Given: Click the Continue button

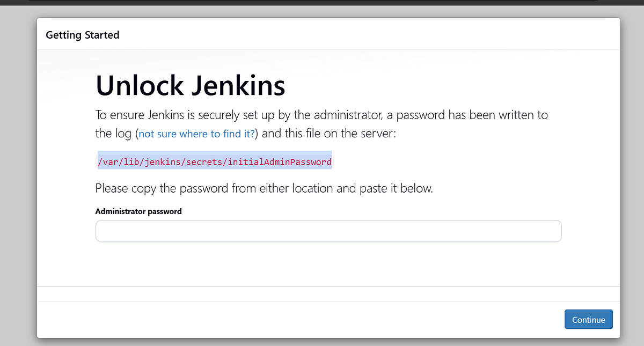Looking at the screenshot, I should tap(588, 319).
